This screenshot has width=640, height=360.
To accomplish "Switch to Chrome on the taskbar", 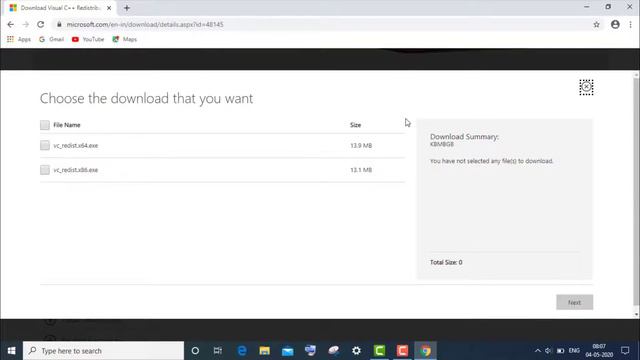I will coord(425,351).
